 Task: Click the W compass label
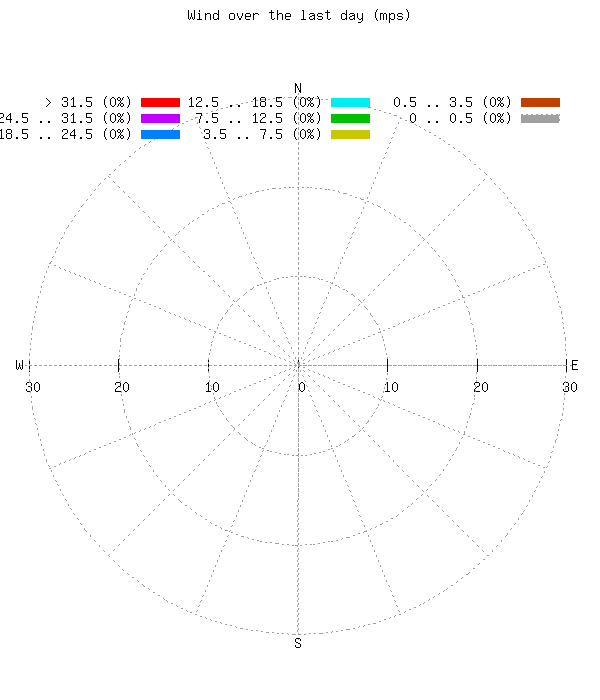point(19,365)
